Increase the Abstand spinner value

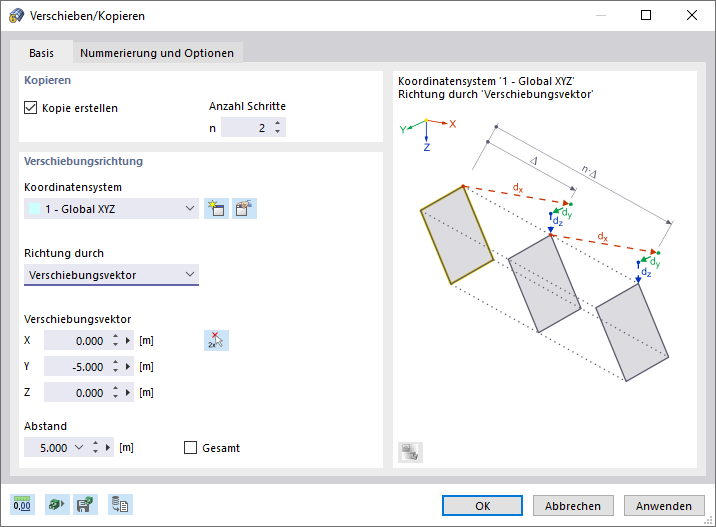pos(95,443)
